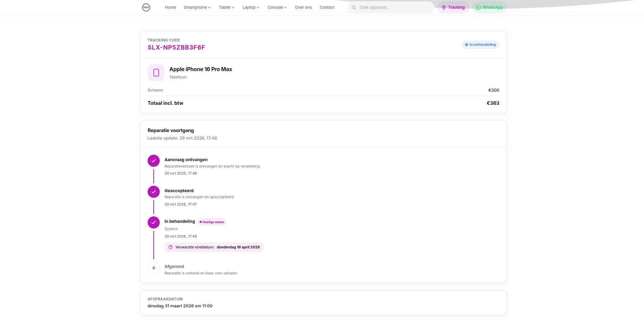Image resolution: width=644 pixels, height=332 pixels.
Task: Click the checkmark for Geaccepteerd step
Action: click(154, 191)
